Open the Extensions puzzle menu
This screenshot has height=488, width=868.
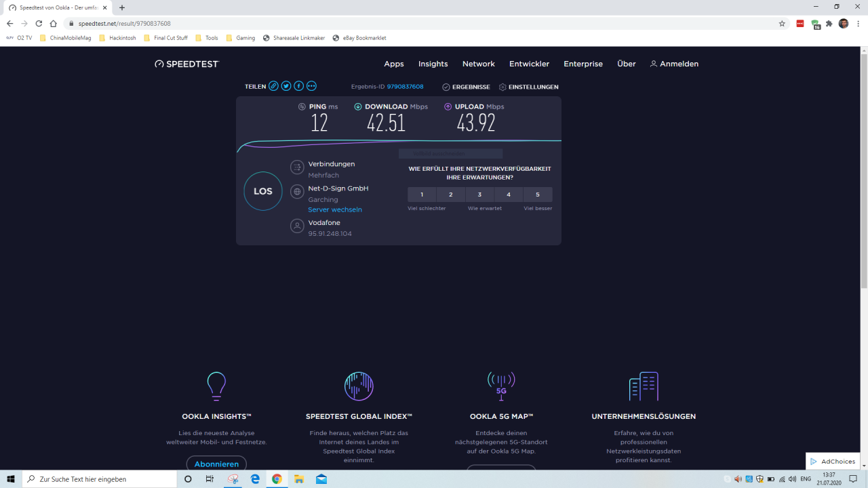[829, 23]
